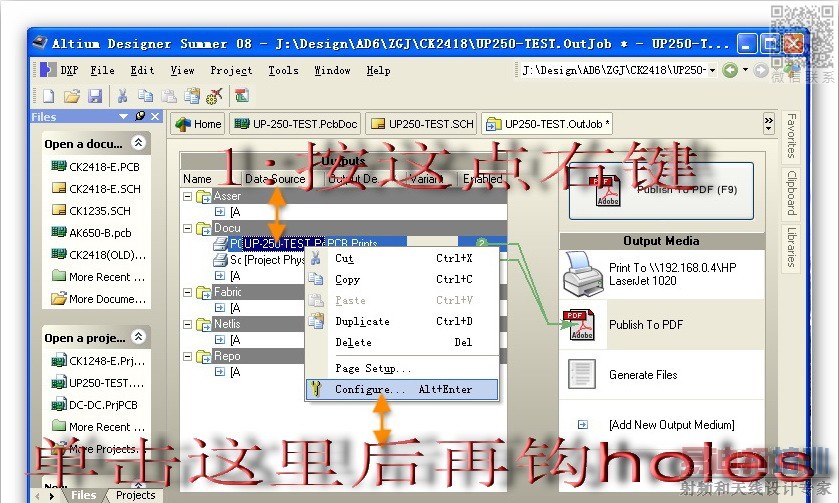Click the Cut scissors toolbar icon
Image resolution: width=839 pixels, height=503 pixels.
[123, 96]
